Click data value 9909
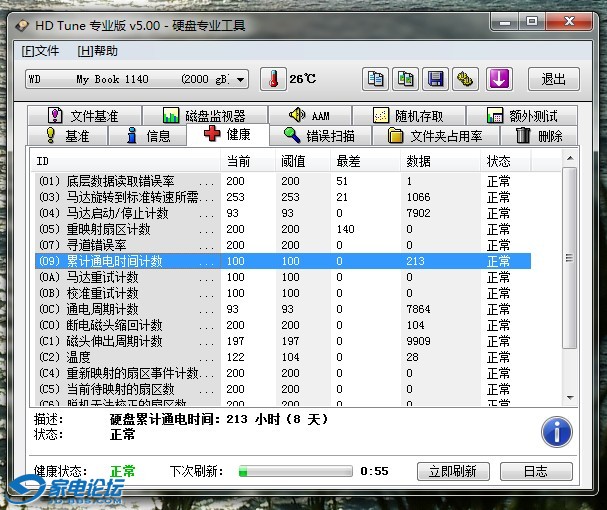 418,341
